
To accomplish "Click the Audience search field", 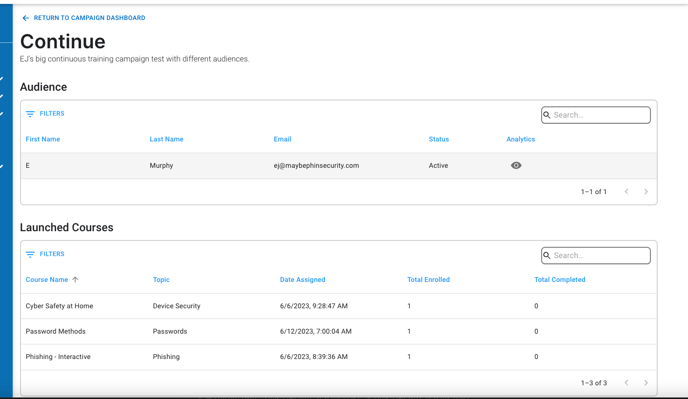I will point(596,115).
